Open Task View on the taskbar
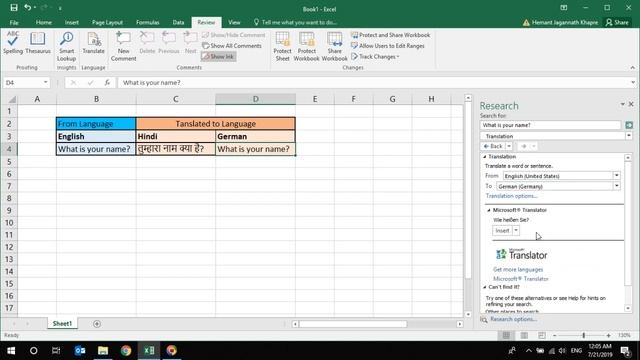Image resolution: width=640 pixels, height=360 pixels. coord(56,351)
